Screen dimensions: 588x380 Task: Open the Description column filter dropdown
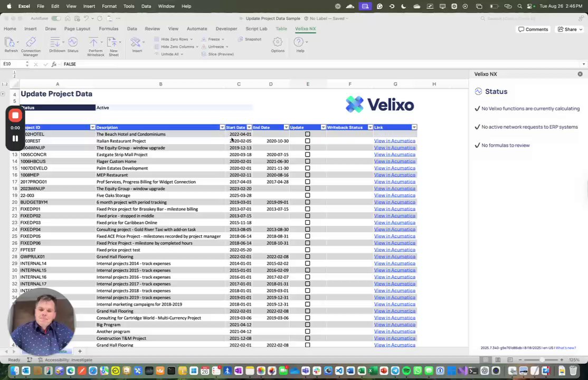[x=222, y=127]
